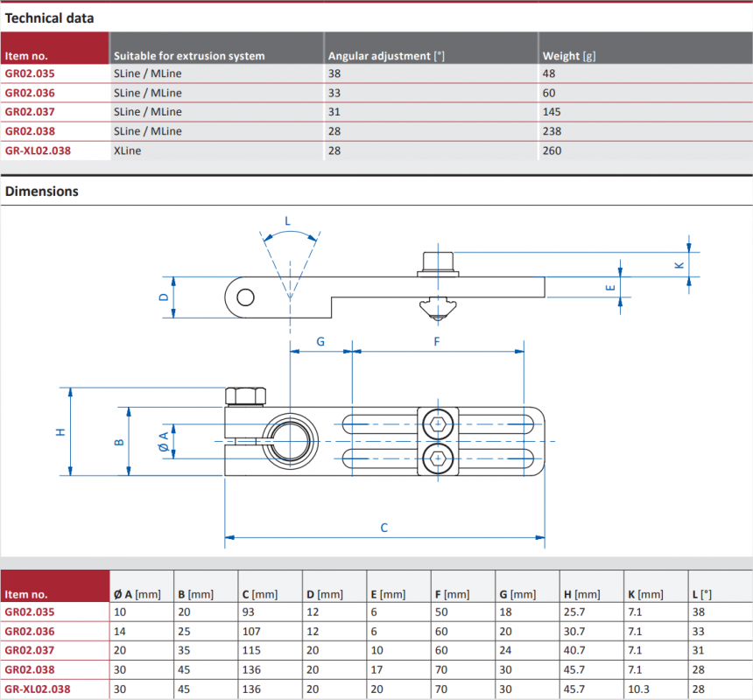This screenshot has width=753, height=700.
Task: Select GR02.036 in the Technical data table
Action: pos(30,93)
